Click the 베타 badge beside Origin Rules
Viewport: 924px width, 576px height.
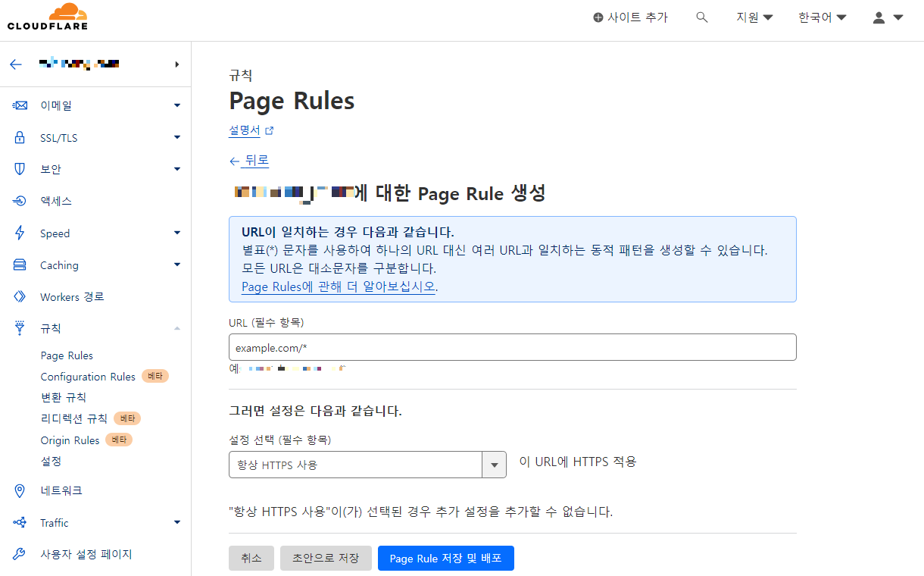coord(119,440)
